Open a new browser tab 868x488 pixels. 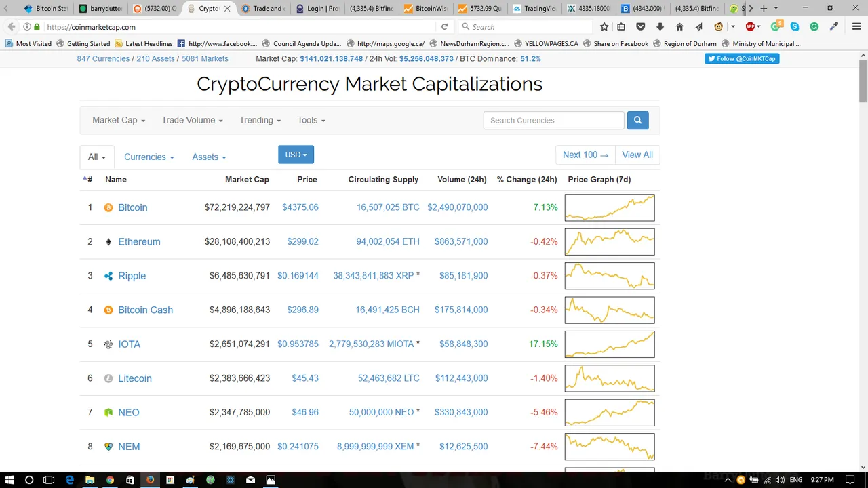(x=764, y=9)
